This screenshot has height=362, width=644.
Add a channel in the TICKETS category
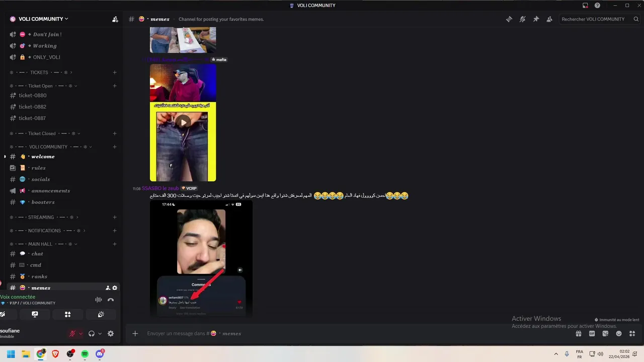(x=115, y=72)
